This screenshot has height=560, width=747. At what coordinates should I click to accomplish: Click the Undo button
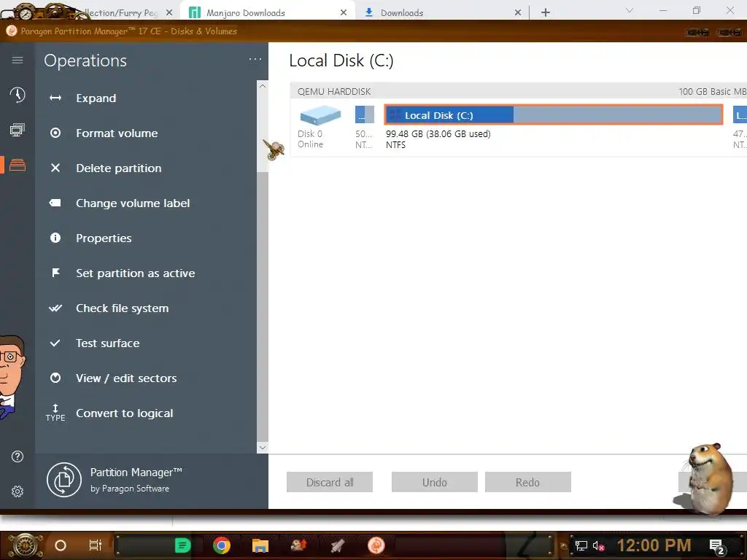(435, 482)
